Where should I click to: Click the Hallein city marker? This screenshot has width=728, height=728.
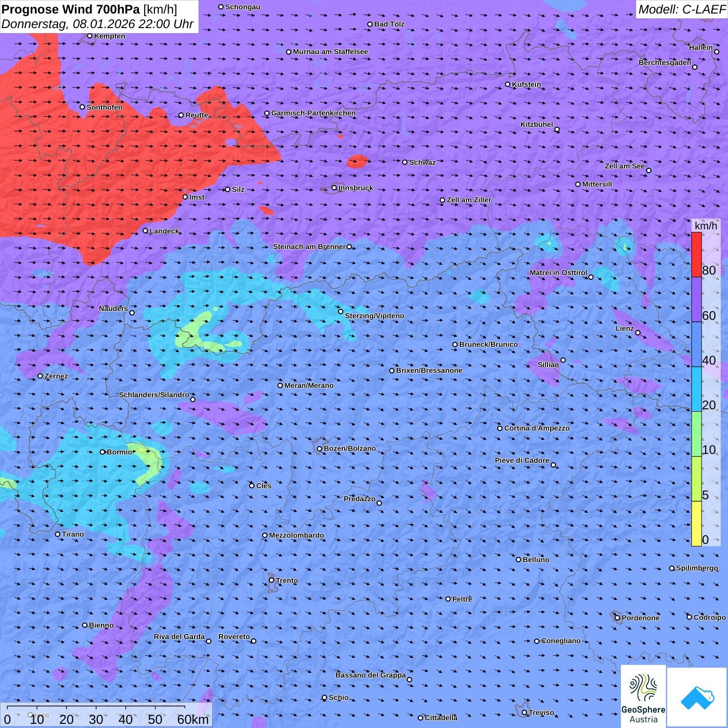717,51
